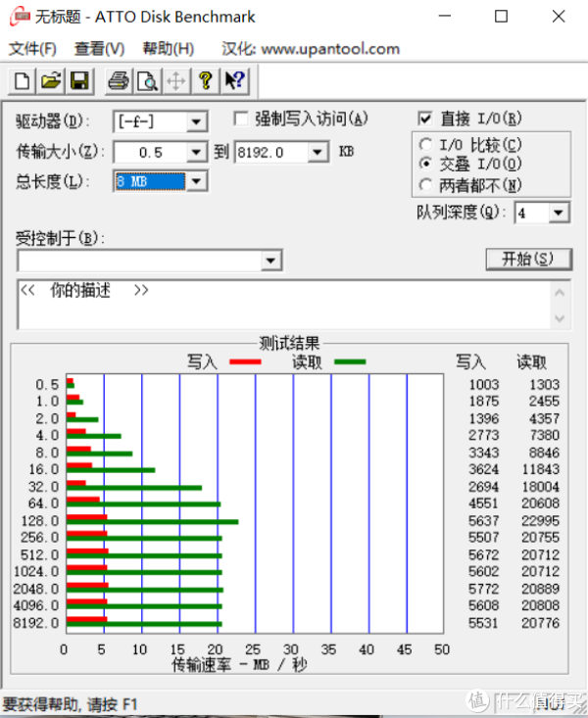This screenshot has height=718, width=588.
Task: Click the read value 11843
Action: [x=540, y=469]
